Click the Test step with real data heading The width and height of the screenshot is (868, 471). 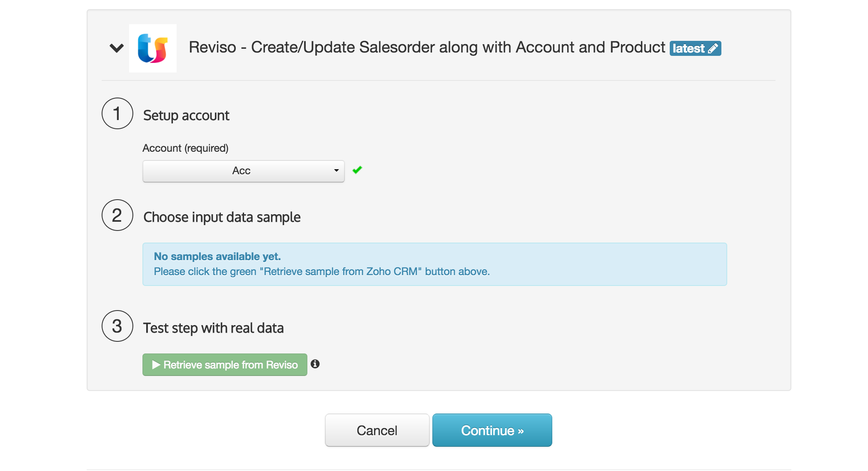(213, 328)
